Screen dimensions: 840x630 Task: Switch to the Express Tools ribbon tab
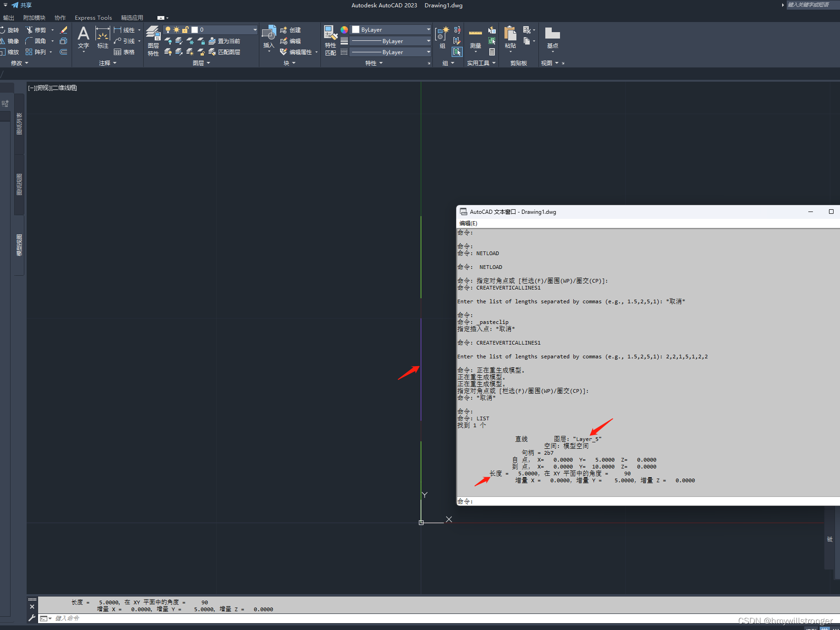click(93, 17)
